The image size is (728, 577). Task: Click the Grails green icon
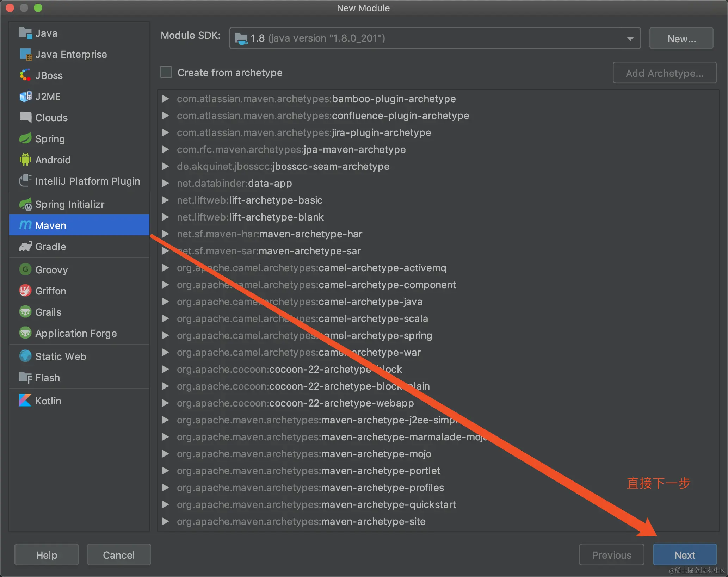(25, 312)
